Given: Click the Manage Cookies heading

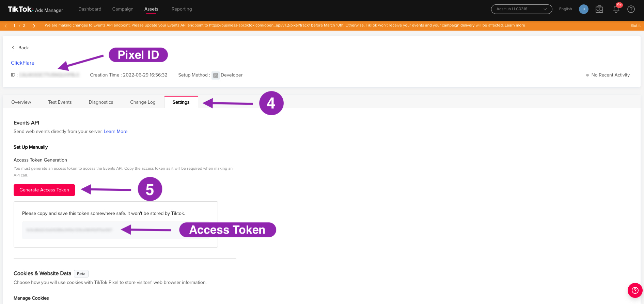Looking at the screenshot, I should (x=31, y=298).
